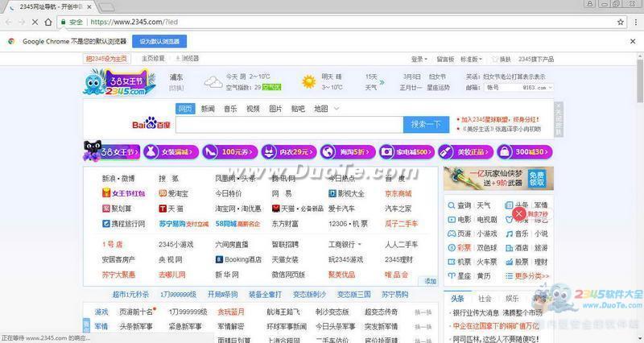Select the 娱乐 news tab

coord(512,299)
